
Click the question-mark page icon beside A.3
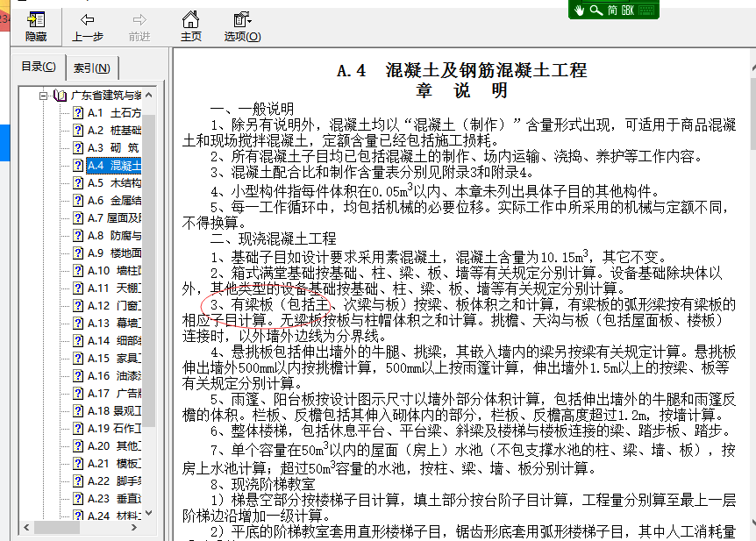78,147
